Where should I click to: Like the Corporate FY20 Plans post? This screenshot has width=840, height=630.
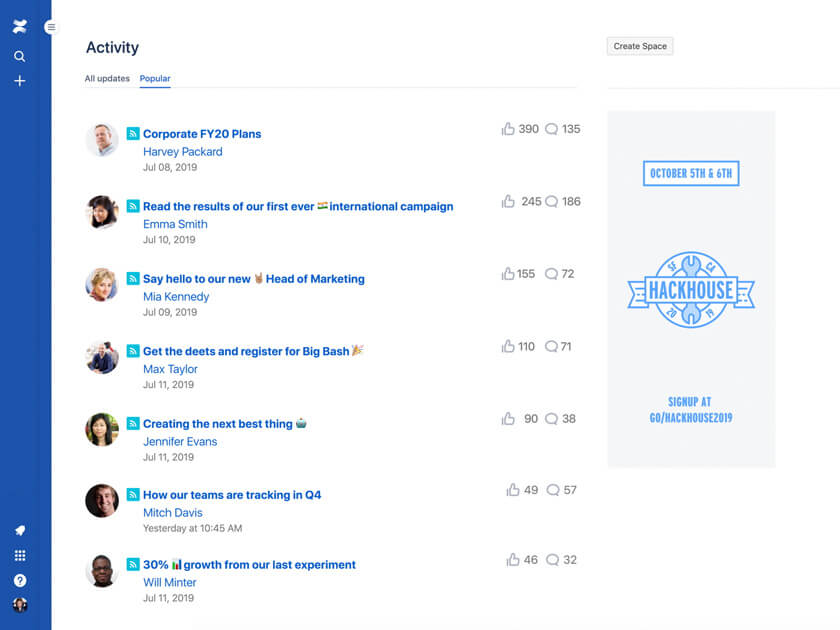pyautogui.click(x=508, y=129)
